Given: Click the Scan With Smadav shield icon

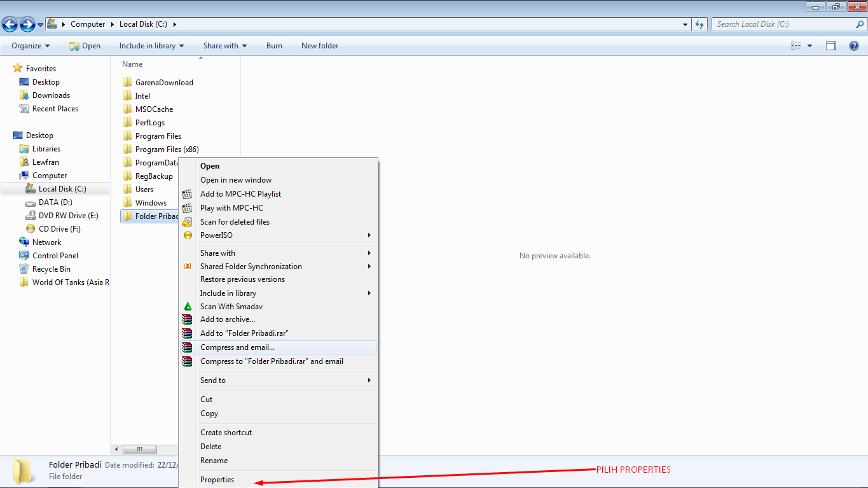Looking at the screenshot, I should 188,306.
